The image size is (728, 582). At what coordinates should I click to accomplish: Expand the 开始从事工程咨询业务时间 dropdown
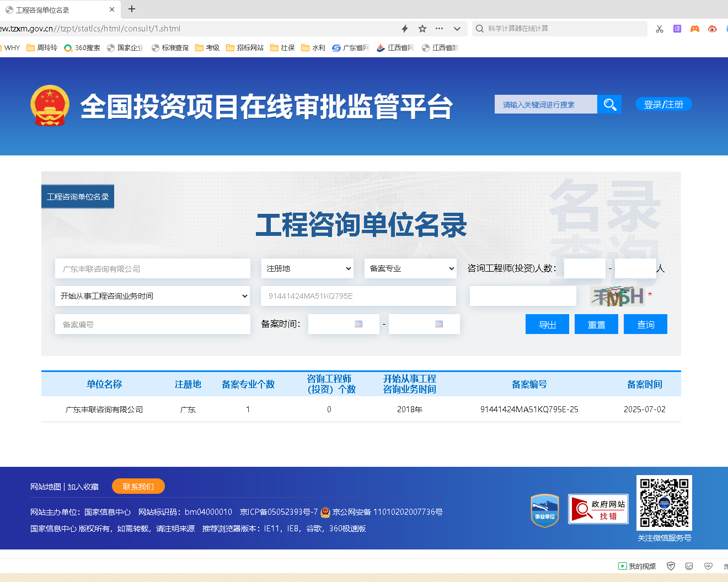coord(152,296)
